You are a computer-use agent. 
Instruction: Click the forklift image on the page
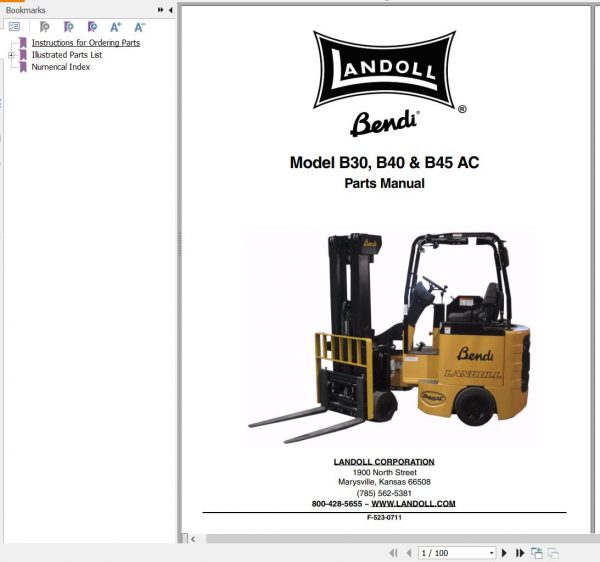(388, 337)
